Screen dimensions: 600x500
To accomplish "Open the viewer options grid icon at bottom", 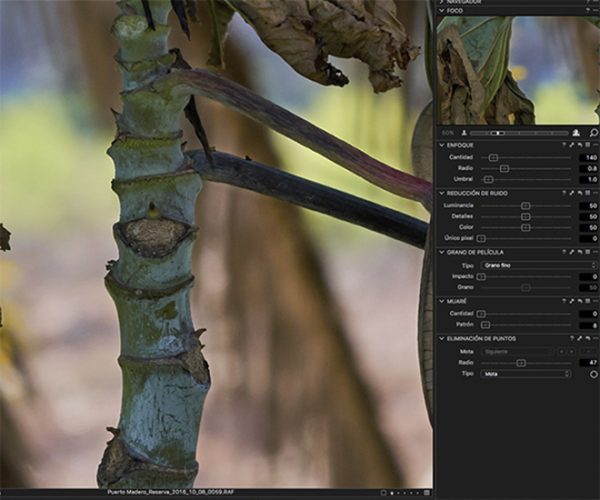I will 427,493.
